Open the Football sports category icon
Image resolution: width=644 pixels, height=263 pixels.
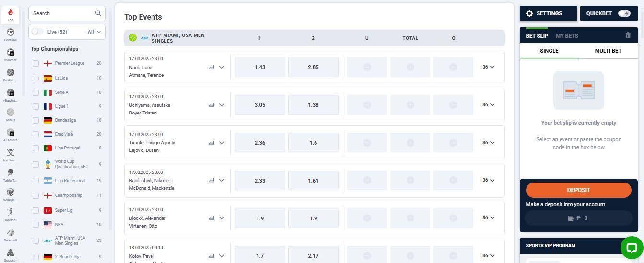click(10, 33)
